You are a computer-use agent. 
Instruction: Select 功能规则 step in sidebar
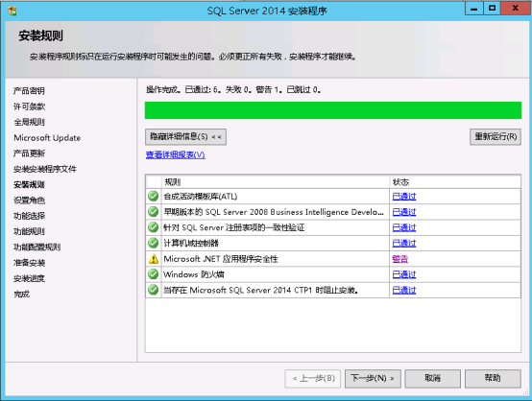[x=29, y=231]
